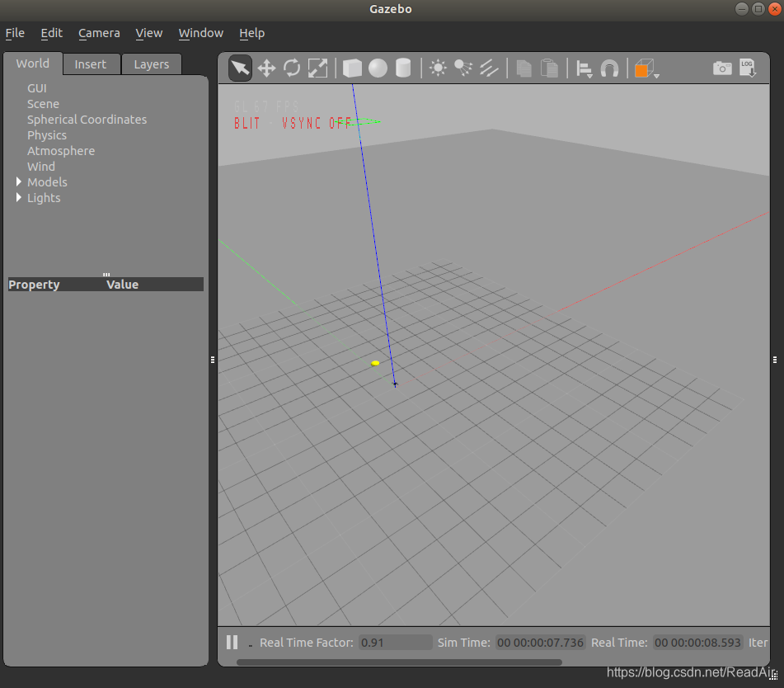
Task: Open the Edit menu
Action: (x=51, y=33)
